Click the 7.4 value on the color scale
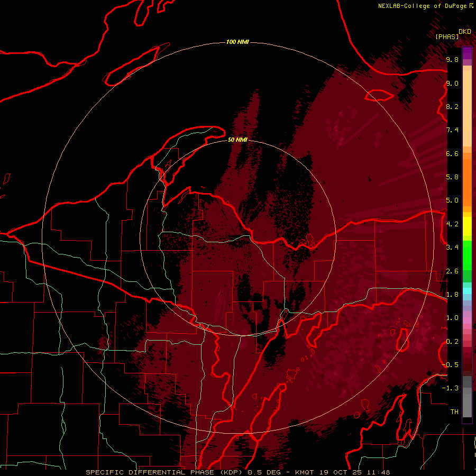The height and width of the screenshot is (476, 476). point(452,130)
